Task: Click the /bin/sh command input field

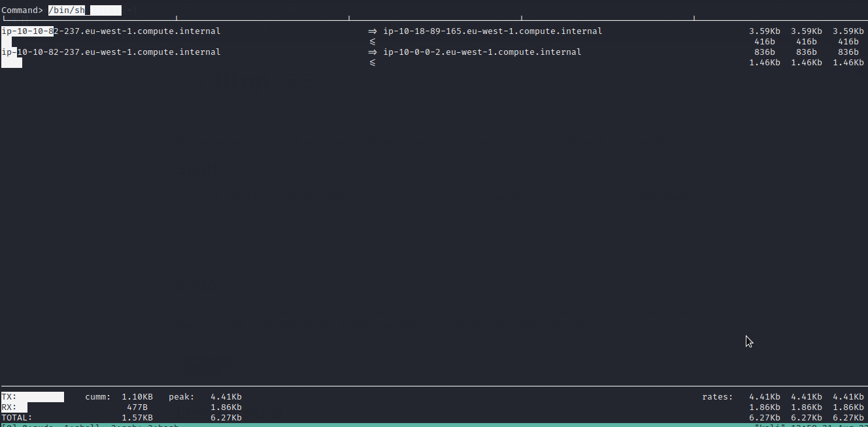Action: [85, 10]
